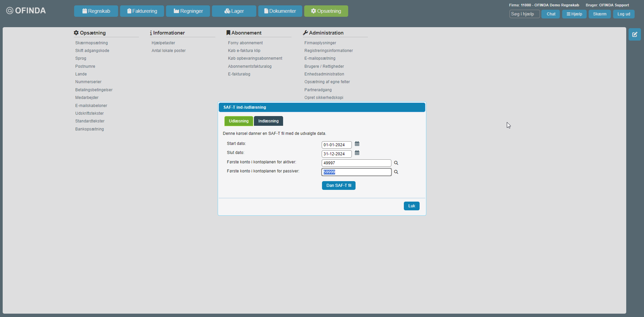Open the Chat button

click(x=551, y=14)
